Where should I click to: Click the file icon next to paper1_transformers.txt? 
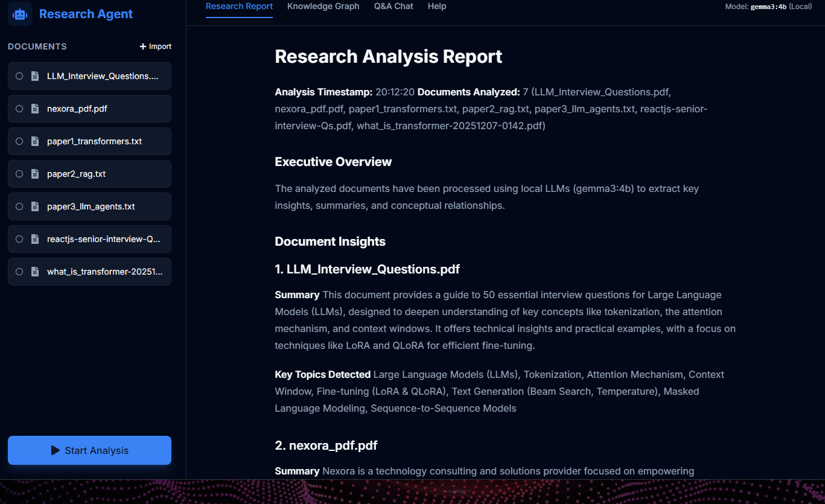[35, 141]
